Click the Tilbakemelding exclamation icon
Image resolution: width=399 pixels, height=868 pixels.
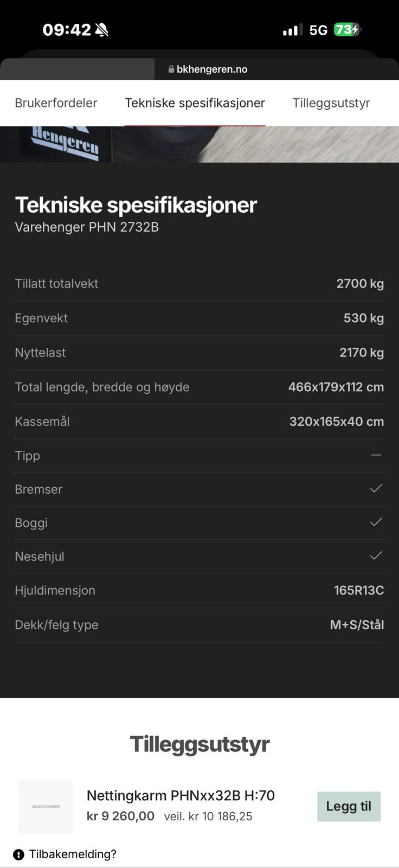19,855
